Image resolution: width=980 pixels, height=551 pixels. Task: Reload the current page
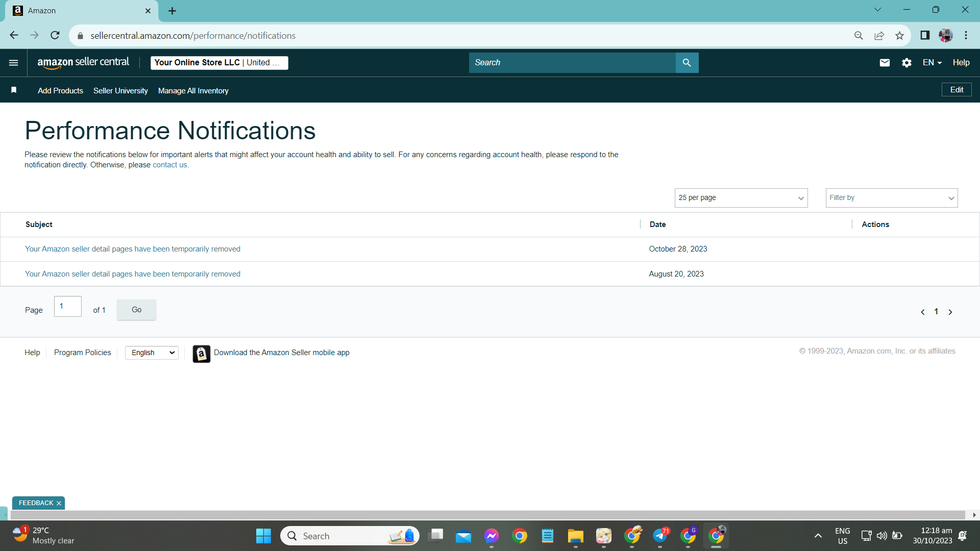(x=55, y=35)
